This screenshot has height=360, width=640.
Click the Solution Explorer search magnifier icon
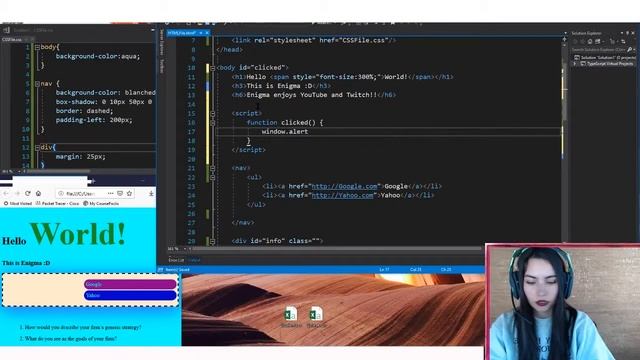click(x=629, y=49)
